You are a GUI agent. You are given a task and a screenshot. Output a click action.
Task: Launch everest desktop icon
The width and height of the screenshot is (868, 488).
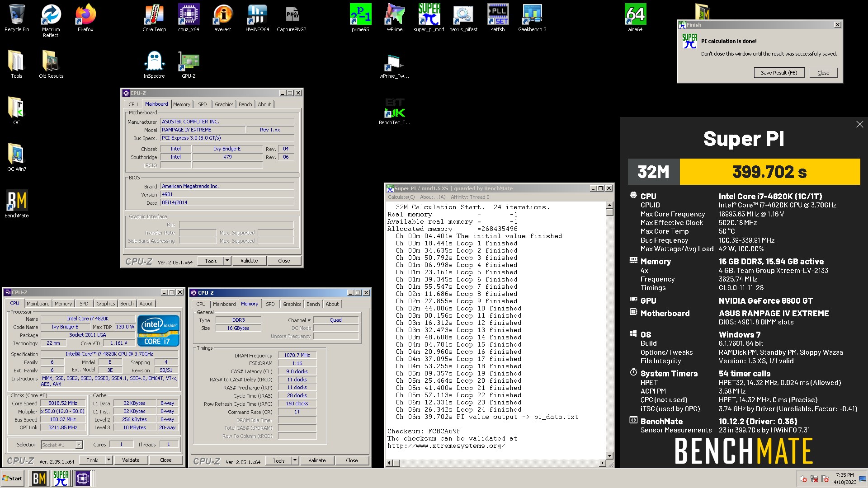point(223,18)
